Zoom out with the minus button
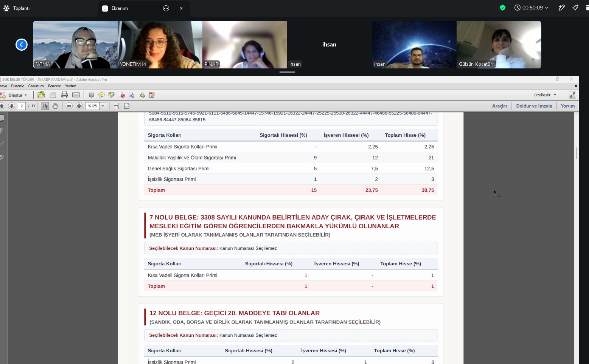Viewport: 589px width, 364px height. [69, 106]
